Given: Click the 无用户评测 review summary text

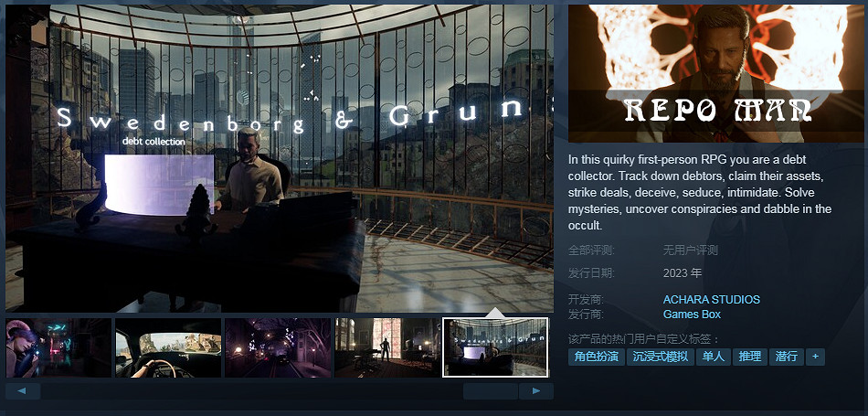Looking at the screenshot, I should [x=690, y=250].
